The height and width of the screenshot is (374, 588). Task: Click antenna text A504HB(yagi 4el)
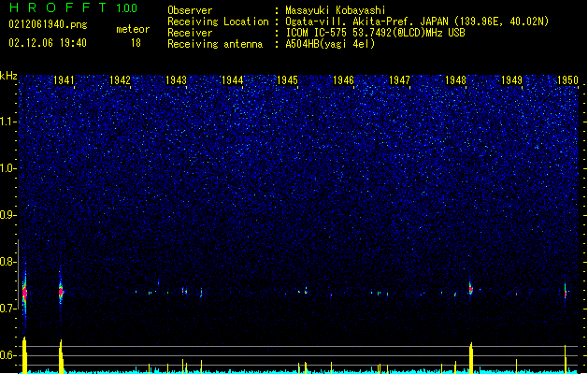tap(330, 44)
